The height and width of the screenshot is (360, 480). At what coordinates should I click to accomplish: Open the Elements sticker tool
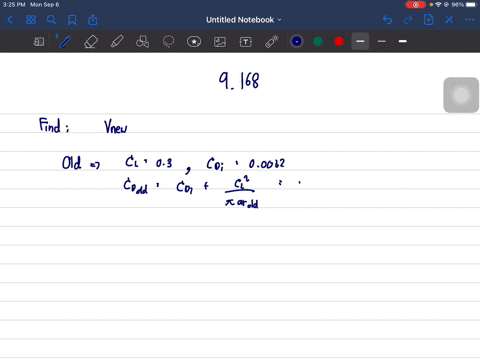coord(194,42)
